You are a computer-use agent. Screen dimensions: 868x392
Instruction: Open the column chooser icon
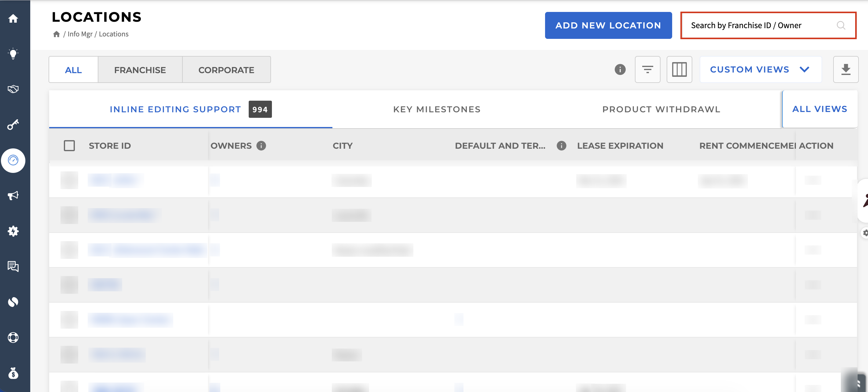679,69
